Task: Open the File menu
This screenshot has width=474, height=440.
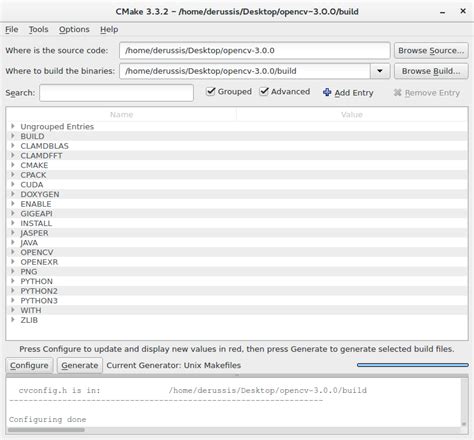Action: coord(12,29)
